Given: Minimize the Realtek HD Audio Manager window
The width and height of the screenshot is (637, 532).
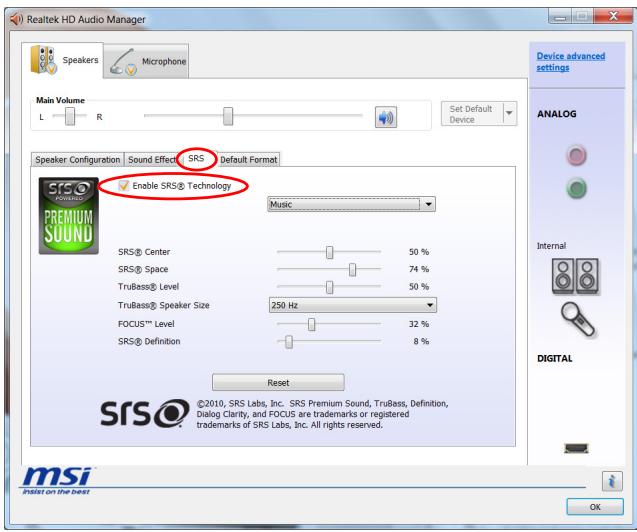Looking at the screenshot, I should 560,17.
